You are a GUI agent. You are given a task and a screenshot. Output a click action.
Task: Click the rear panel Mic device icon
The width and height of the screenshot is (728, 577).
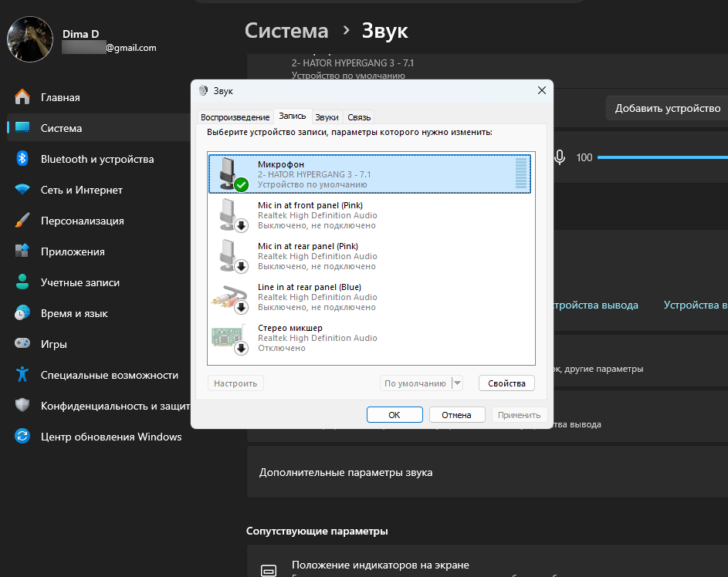click(232, 255)
